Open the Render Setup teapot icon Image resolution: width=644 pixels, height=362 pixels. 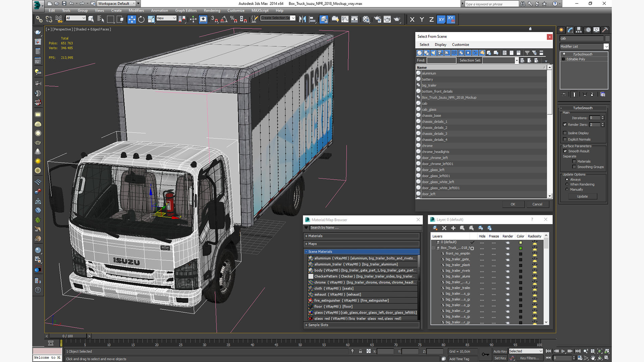tap(377, 19)
